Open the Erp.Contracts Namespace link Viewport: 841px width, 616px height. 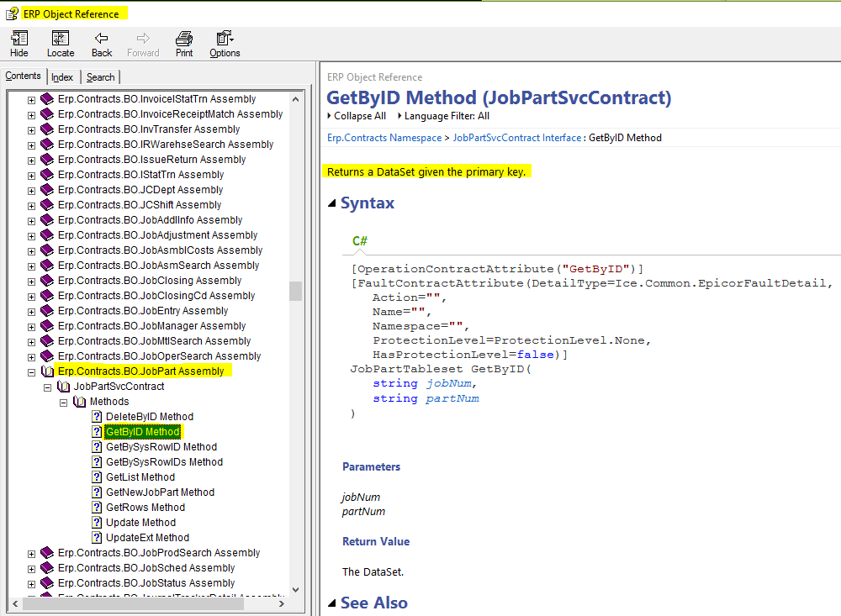(x=384, y=138)
